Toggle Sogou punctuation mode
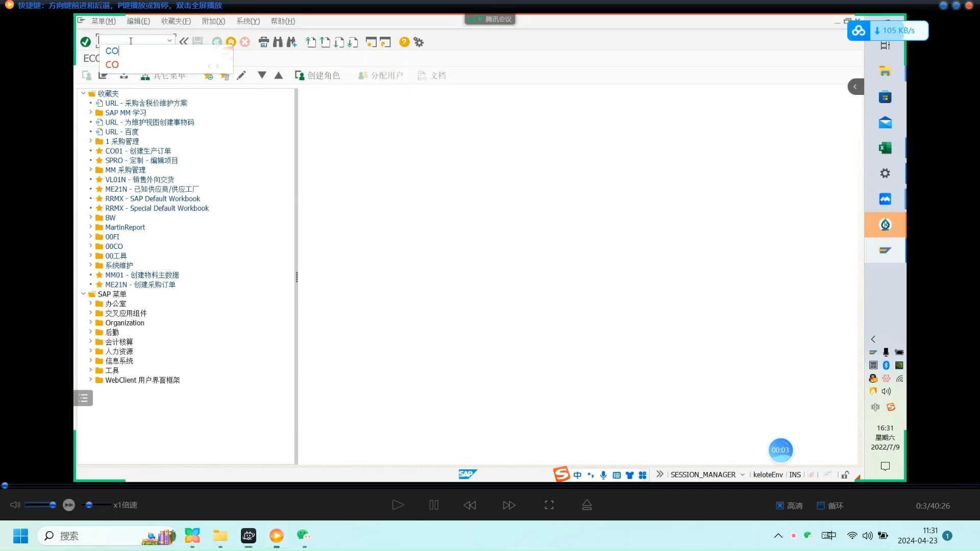This screenshot has height=551, width=980. click(x=591, y=475)
